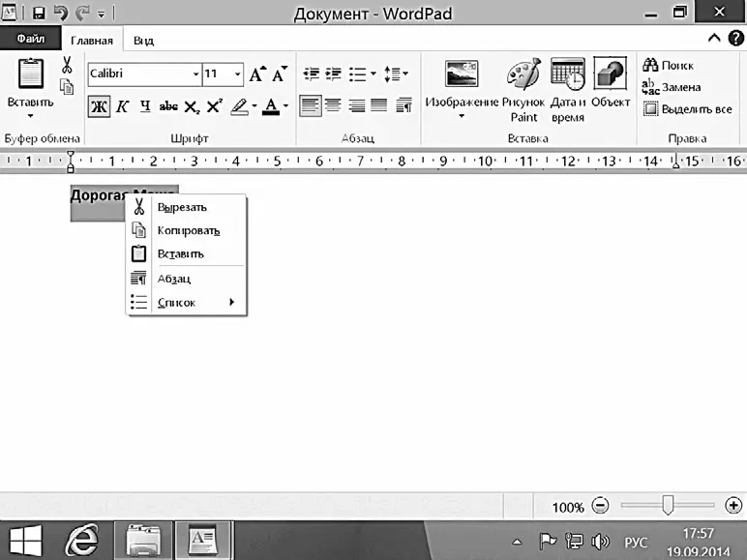The width and height of the screenshot is (747, 560).
Task: Launch Internet Explorer from taskbar
Action: point(82,541)
